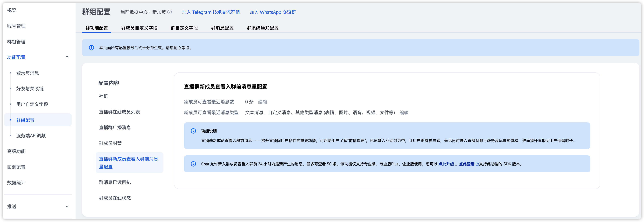Open Telegram 技术交流群组 join link
This screenshot has width=644, height=222.
tap(210, 12)
